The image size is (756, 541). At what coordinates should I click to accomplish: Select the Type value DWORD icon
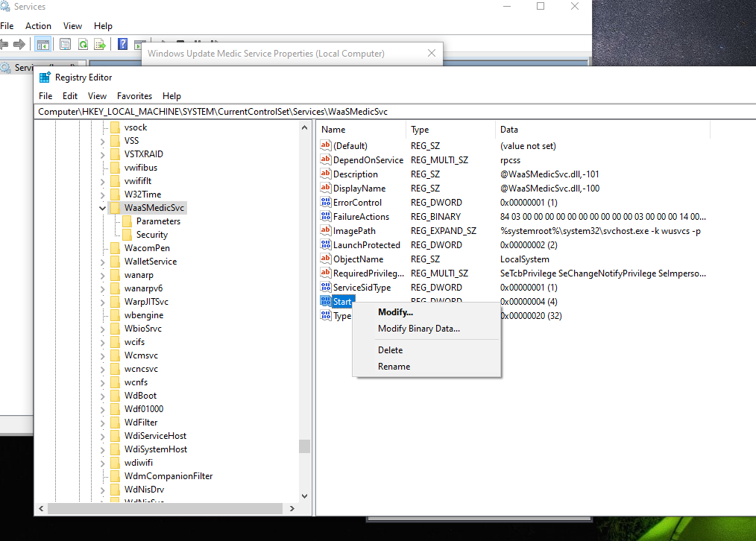326,315
